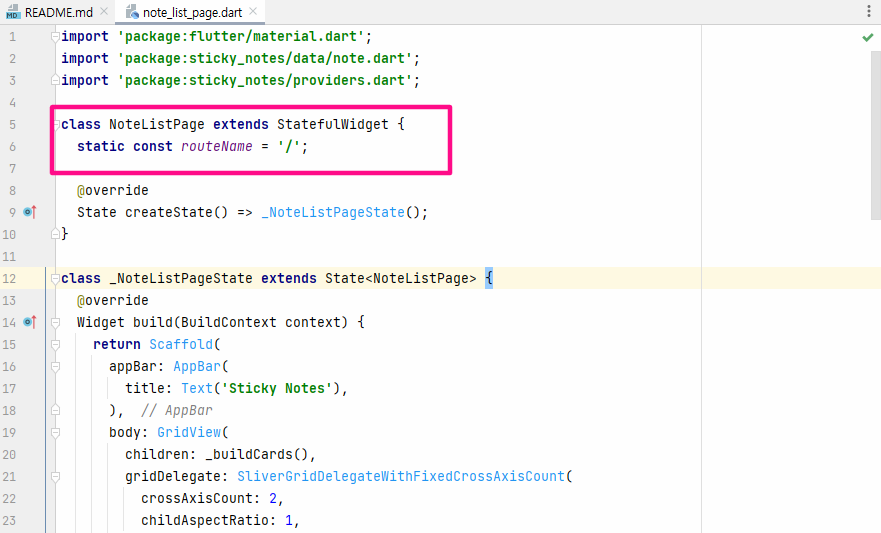Click the green inspection checkmark icon
This screenshot has height=533, width=881.
pos(867,37)
